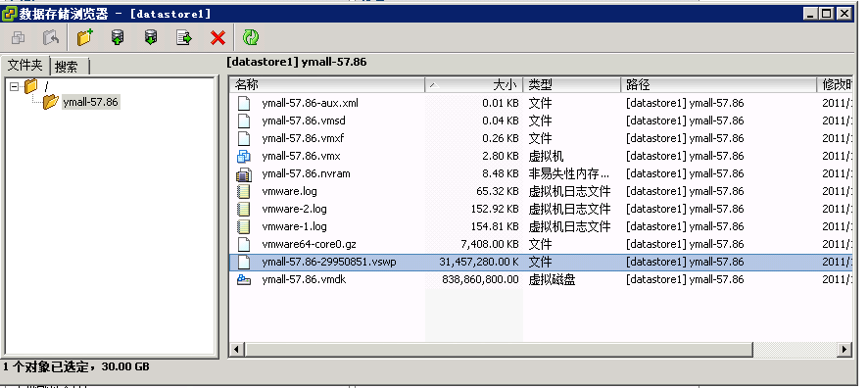Viewport: 868px width, 388px height.
Task: Click the 7,408.00 KB size cell
Action: (x=490, y=245)
